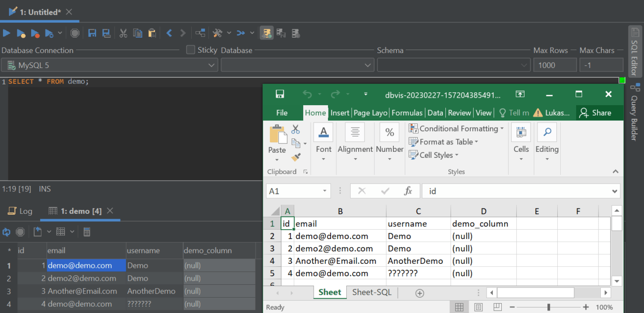Switch to Excel's Data ribbon tab

click(x=435, y=113)
